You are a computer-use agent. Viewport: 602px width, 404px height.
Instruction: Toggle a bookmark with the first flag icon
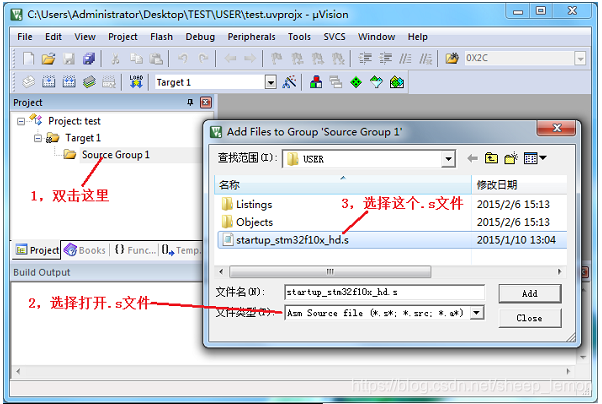coord(276,58)
